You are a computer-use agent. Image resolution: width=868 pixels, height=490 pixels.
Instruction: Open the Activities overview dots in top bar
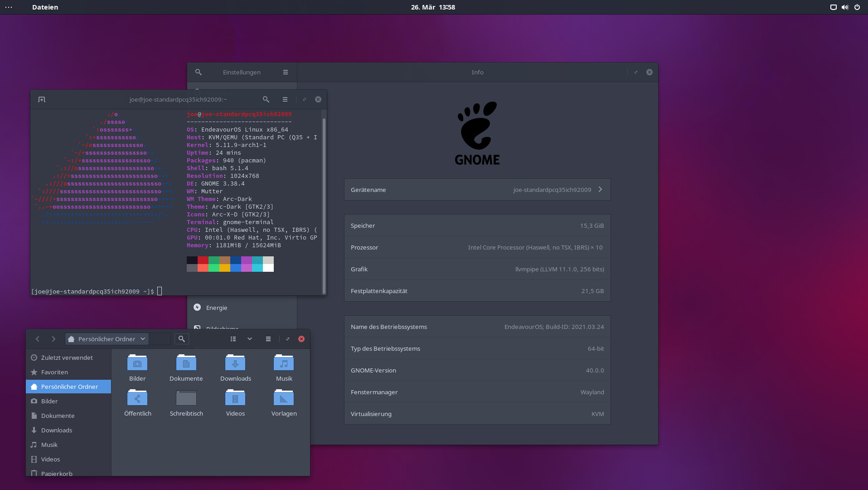[9, 7]
